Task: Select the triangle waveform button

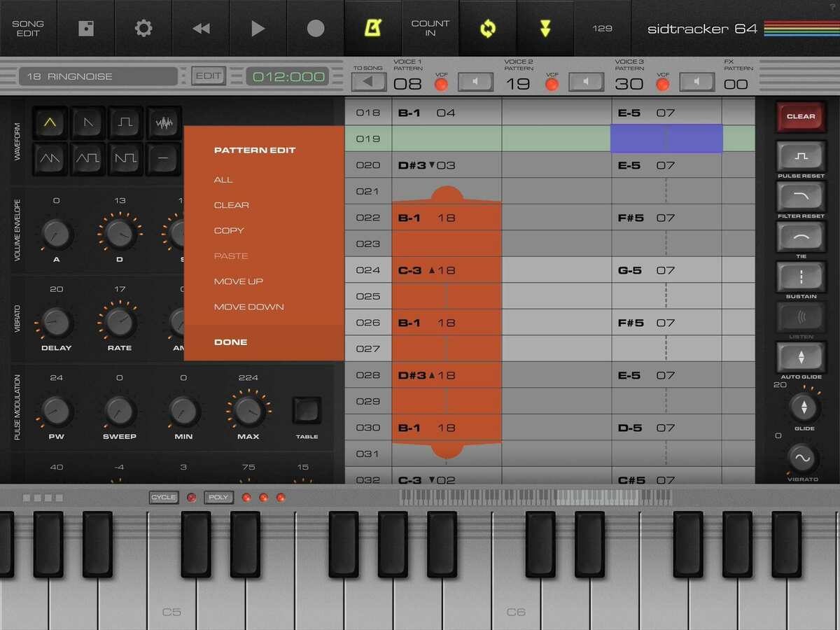Action: (x=50, y=123)
